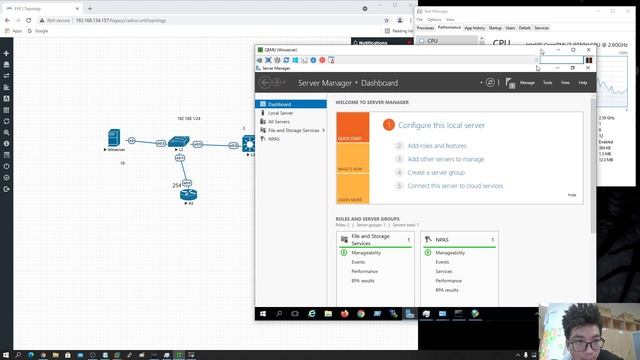Click Server Manager icon in guest taskbar

point(410,313)
